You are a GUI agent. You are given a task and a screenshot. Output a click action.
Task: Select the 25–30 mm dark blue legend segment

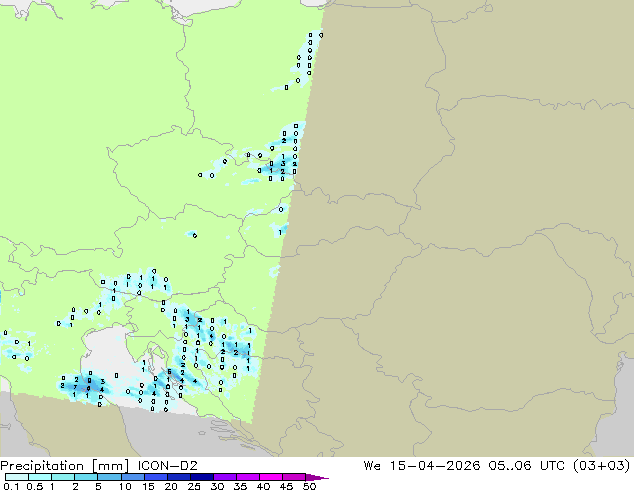(x=201, y=477)
